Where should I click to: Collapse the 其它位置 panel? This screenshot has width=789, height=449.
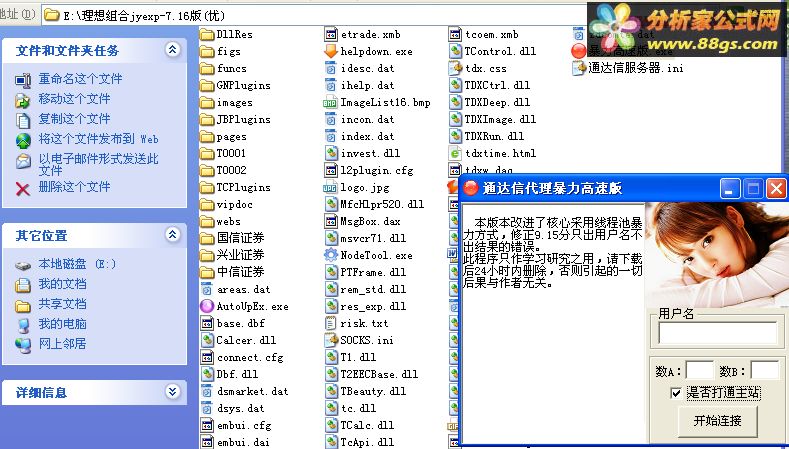pyautogui.click(x=173, y=234)
